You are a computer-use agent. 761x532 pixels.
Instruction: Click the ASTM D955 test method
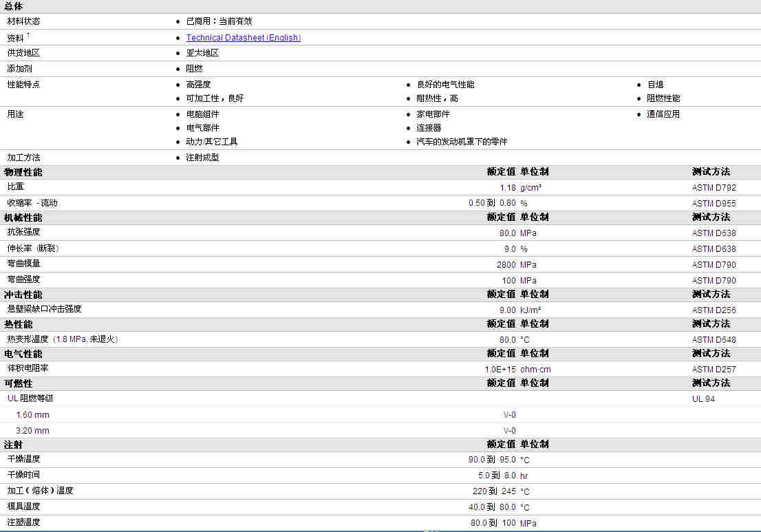click(x=714, y=204)
